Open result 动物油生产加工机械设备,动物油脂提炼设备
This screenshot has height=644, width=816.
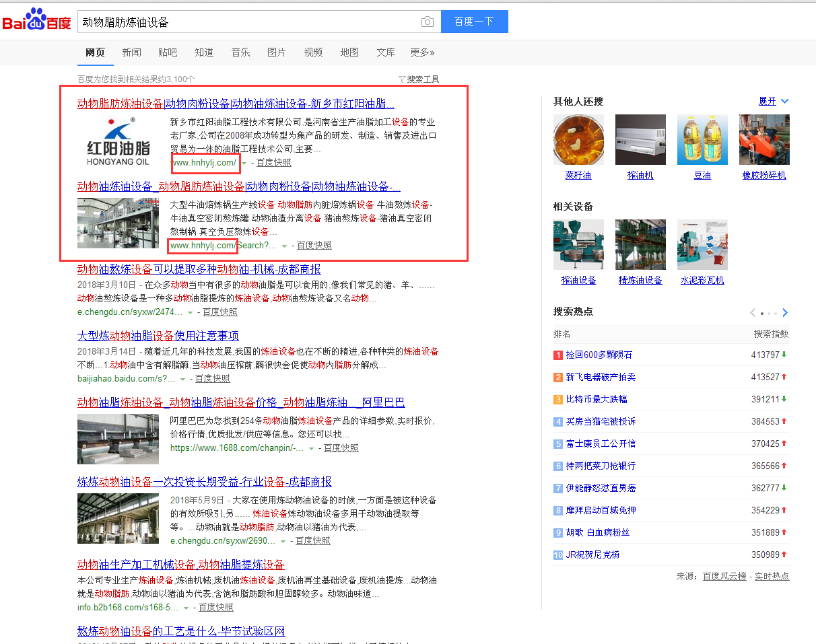(x=181, y=565)
